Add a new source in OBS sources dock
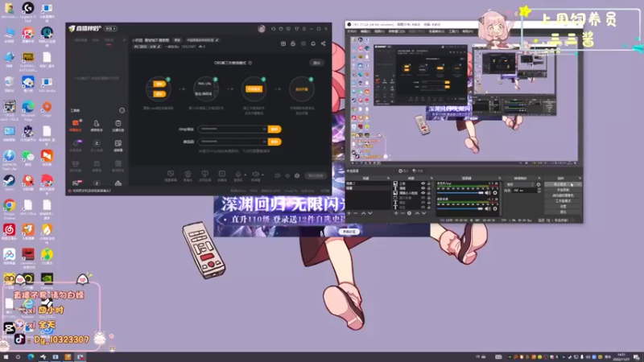This screenshot has width=644, height=362. coord(396,213)
